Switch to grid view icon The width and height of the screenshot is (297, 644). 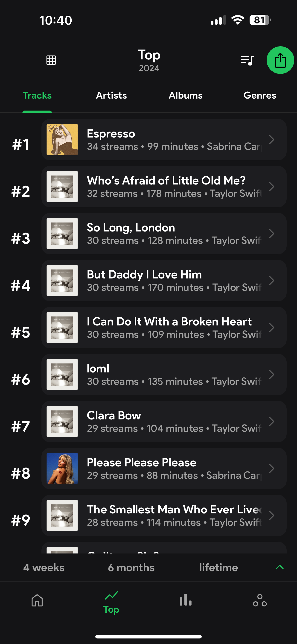coord(51,60)
